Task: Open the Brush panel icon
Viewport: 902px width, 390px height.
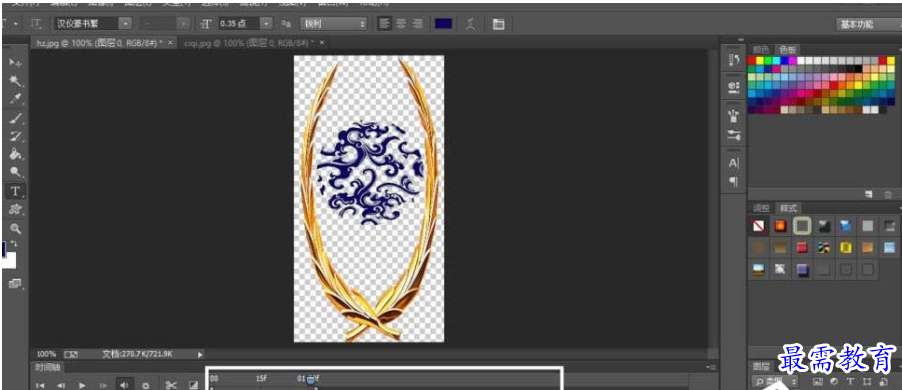Action: click(x=733, y=116)
